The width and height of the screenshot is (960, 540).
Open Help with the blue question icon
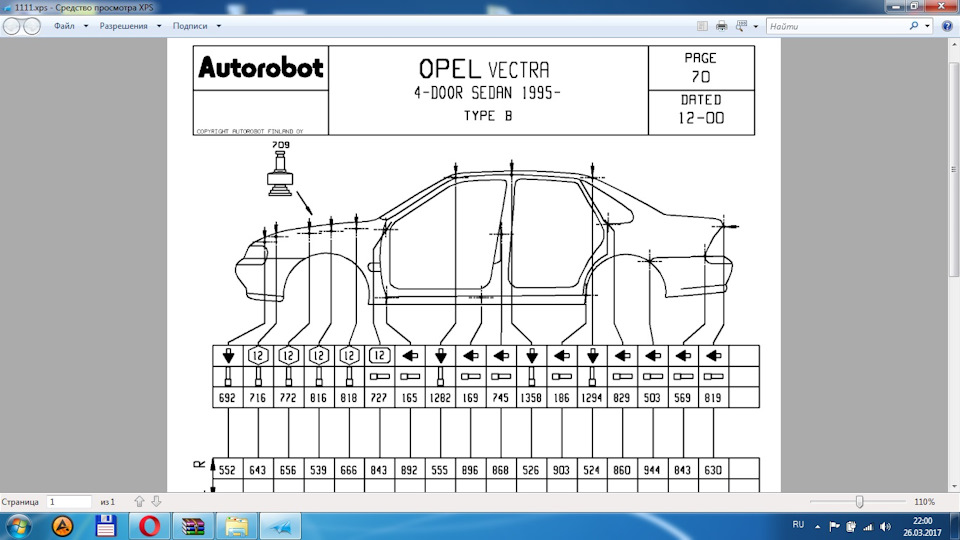[947, 26]
